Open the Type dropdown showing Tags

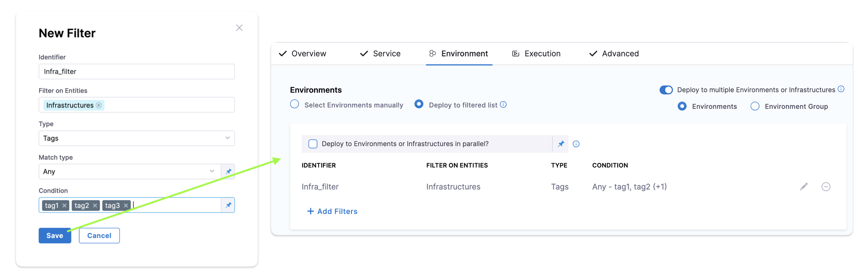coord(136,138)
